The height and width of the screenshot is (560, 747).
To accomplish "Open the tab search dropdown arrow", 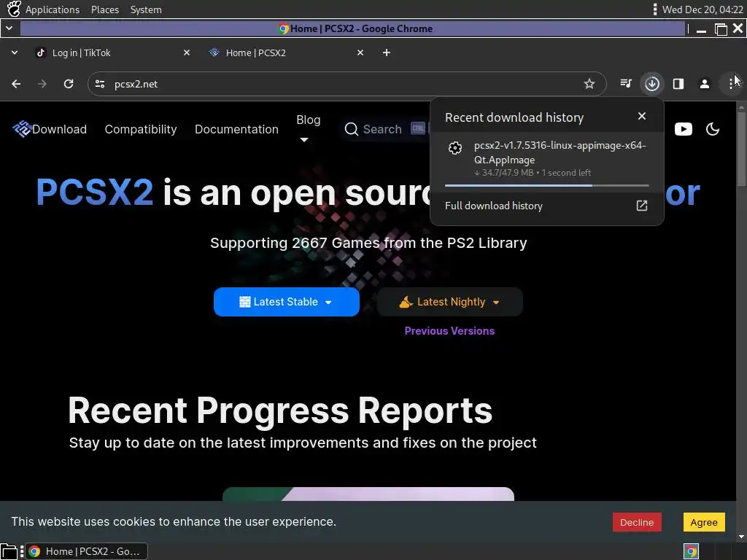I will 15,52.
